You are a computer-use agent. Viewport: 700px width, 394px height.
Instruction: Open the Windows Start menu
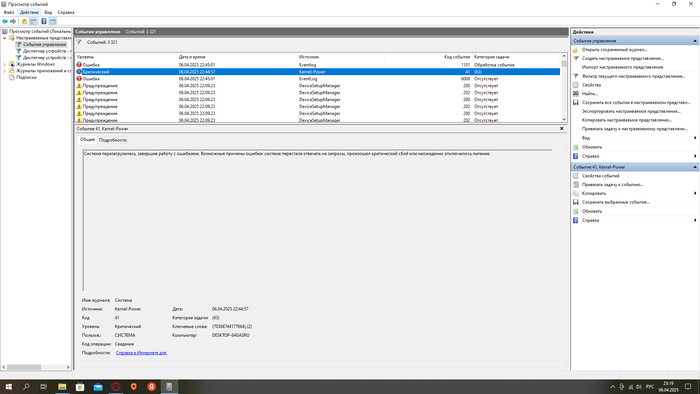point(8,386)
